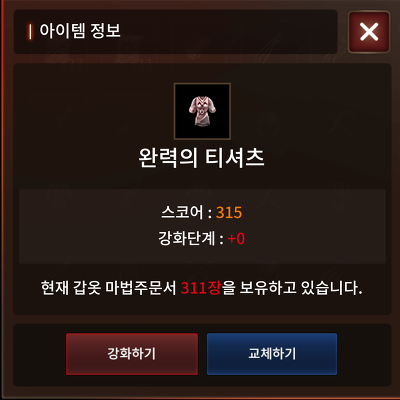
Task: Click the empty header bar right of 아이템 정보
Action: 230,31
